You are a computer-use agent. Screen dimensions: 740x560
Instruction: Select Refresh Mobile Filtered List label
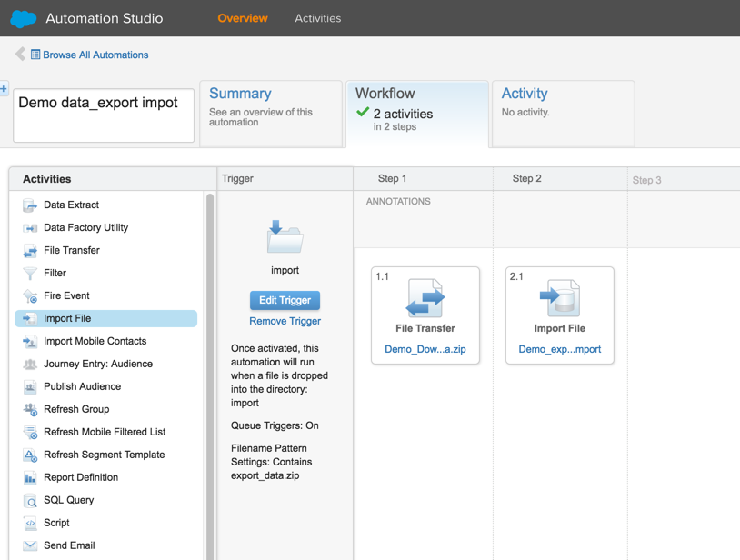pos(105,432)
